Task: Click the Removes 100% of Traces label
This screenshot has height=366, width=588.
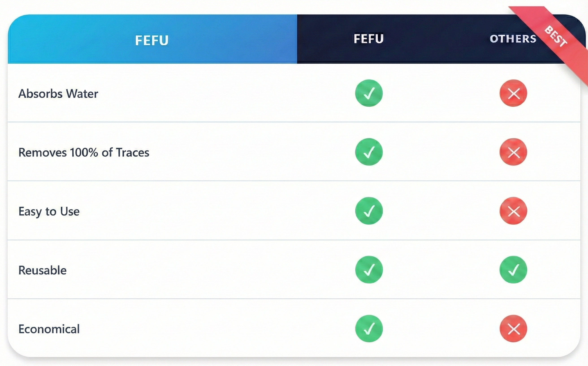Action: pos(84,152)
